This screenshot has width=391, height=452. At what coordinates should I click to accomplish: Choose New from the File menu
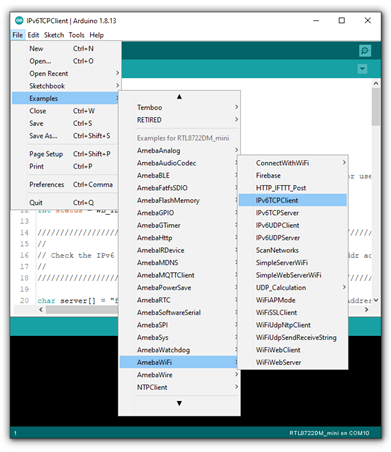pos(65,49)
